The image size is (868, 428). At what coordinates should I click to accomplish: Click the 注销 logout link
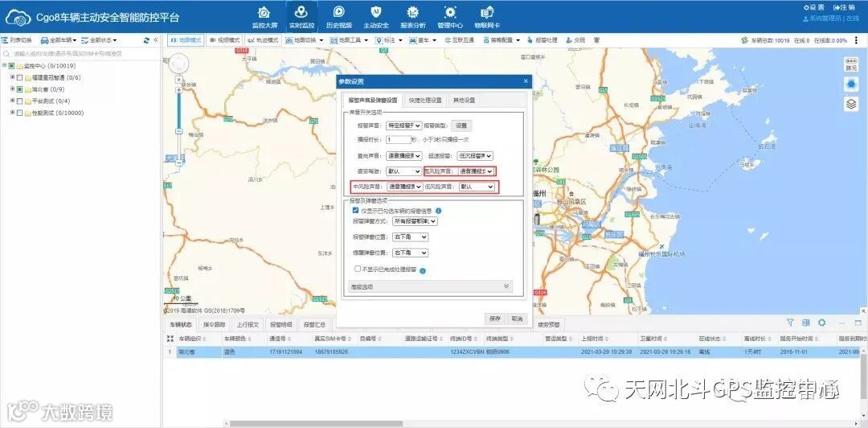(x=843, y=7)
